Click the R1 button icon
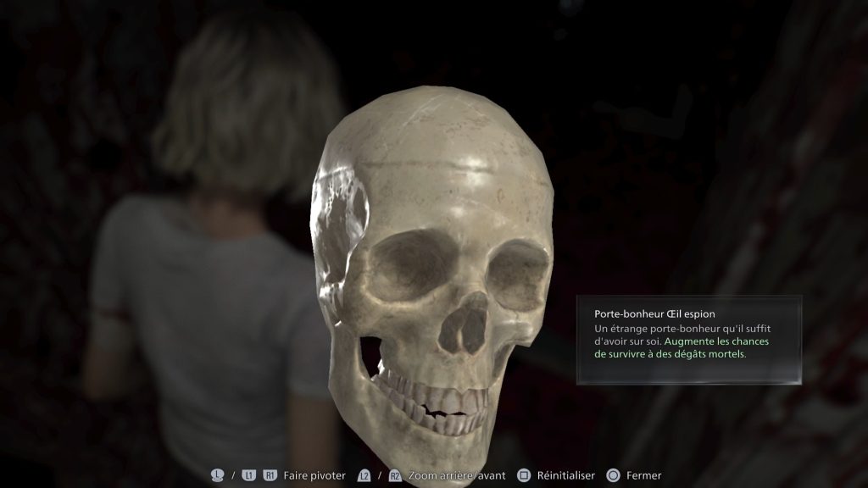This screenshot has height=488, width=868. coord(270,475)
